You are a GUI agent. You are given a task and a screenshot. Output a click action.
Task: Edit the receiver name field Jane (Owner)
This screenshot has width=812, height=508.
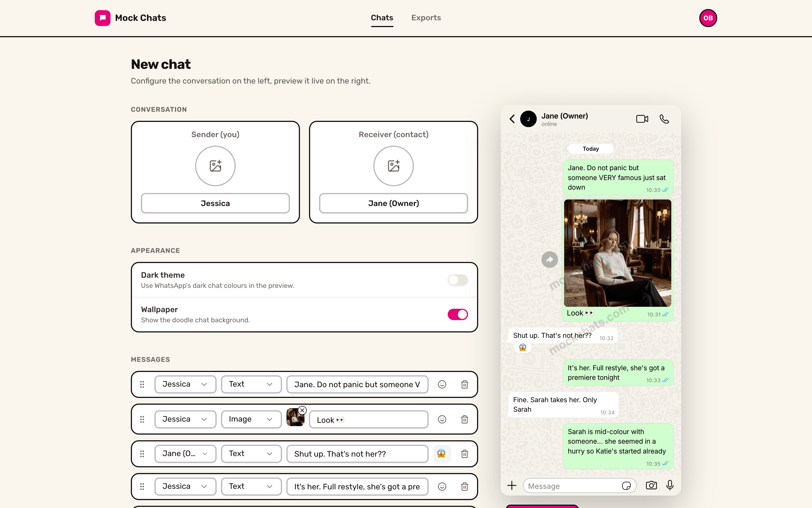[x=393, y=203]
